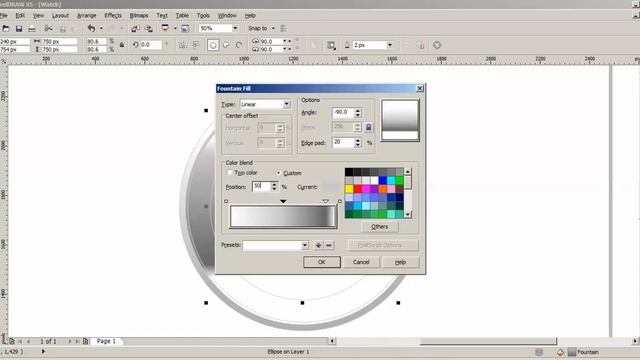The image size is (640, 360).
Task: Click the Import icon in toolbar
Action: tap(135, 29)
